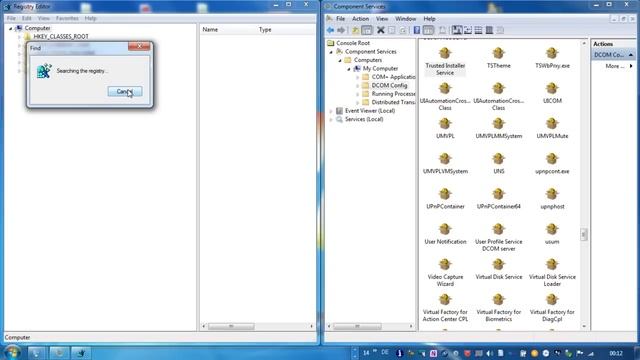Open the blue Help toolbar icon
Image resolution: width=640 pixels, height=360 pixels.
[417, 30]
